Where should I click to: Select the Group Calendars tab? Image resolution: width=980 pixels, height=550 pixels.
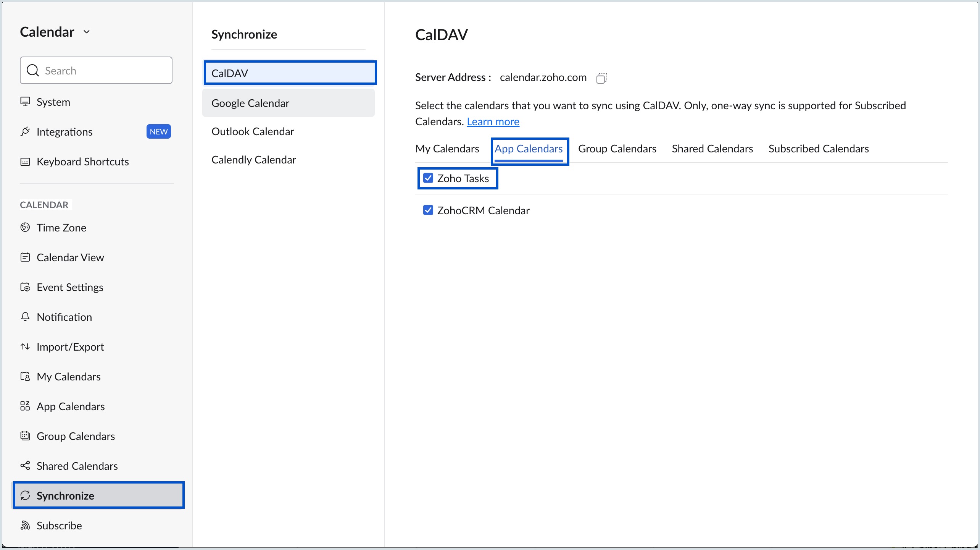click(x=617, y=149)
